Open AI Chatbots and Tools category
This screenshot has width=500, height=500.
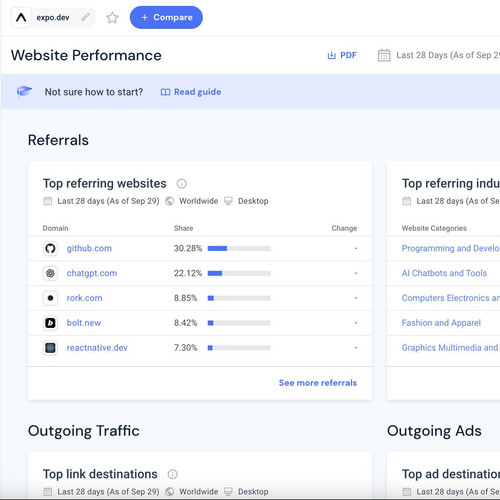pos(444,273)
